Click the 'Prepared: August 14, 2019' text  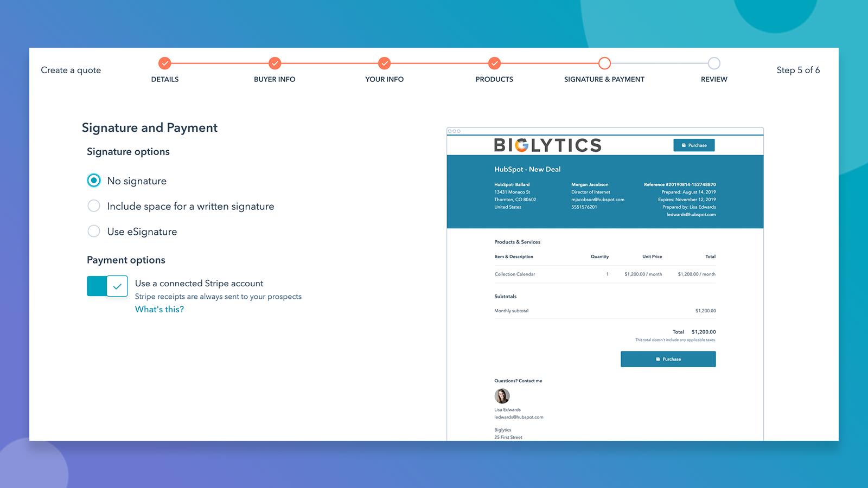coord(688,192)
